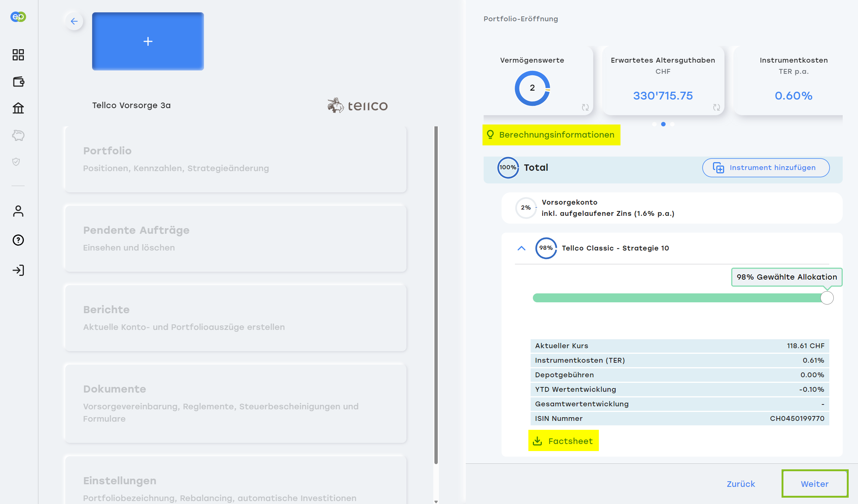This screenshot has height=504, width=858.
Task: Click the YTD Wertentwicklung row
Action: (x=680, y=390)
